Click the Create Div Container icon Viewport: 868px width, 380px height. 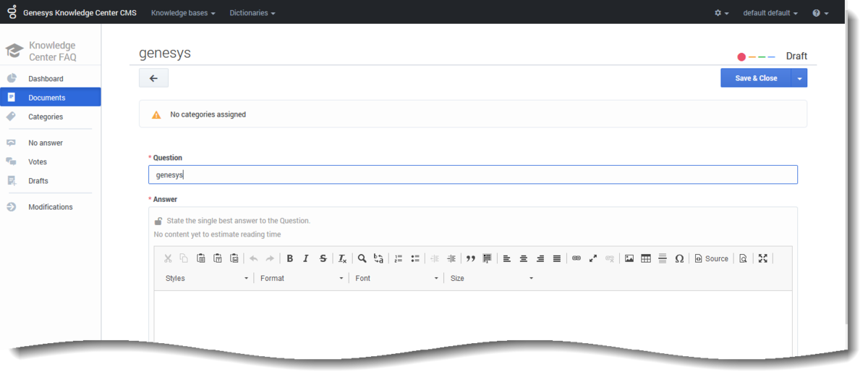coord(488,258)
